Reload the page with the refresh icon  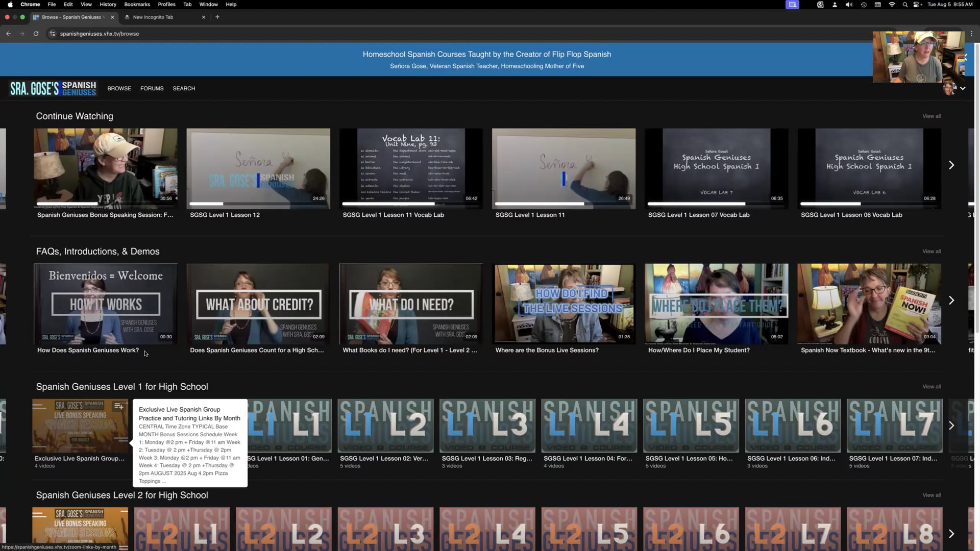pyautogui.click(x=36, y=34)
